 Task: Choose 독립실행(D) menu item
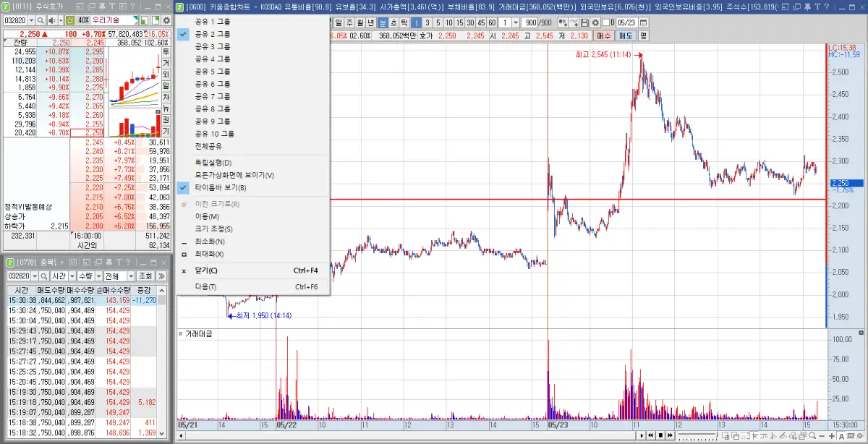[x=213, y=163]
